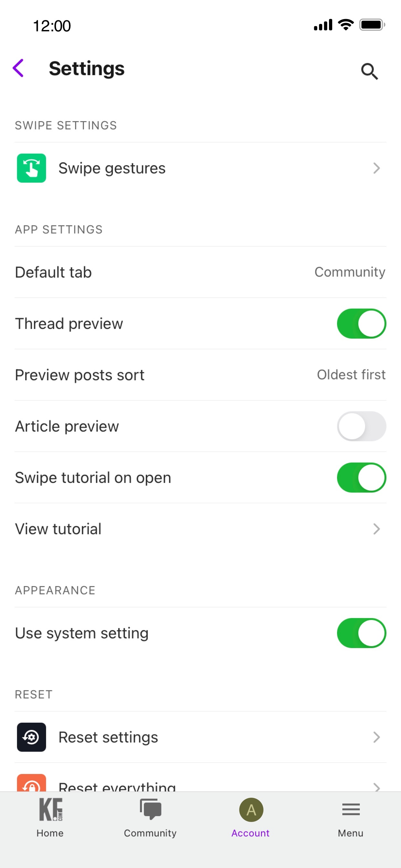The image size is (401, 868).
Task: Open the hamburger Menu icon
Action: (x=351, y=809)
